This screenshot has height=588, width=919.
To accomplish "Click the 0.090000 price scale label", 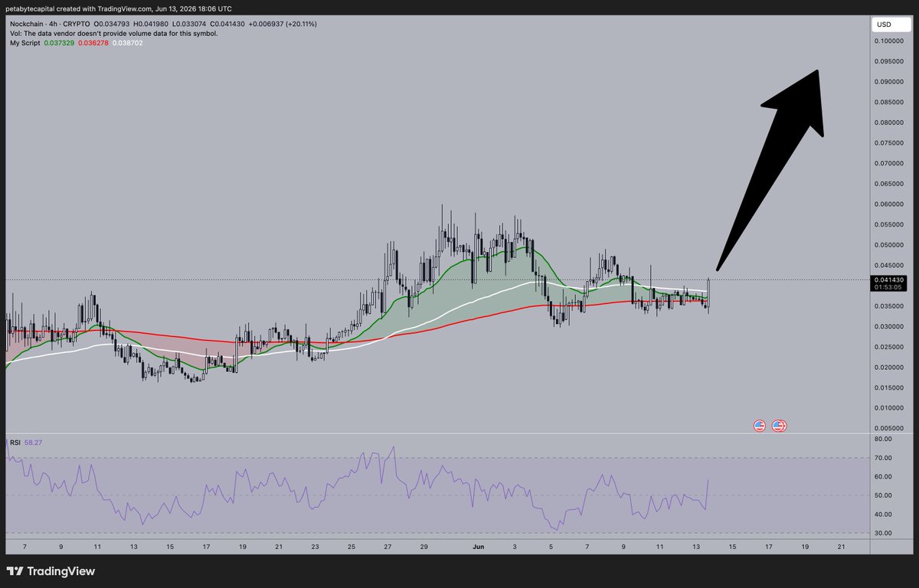I will pyautogui.click(x=891, y=82).
